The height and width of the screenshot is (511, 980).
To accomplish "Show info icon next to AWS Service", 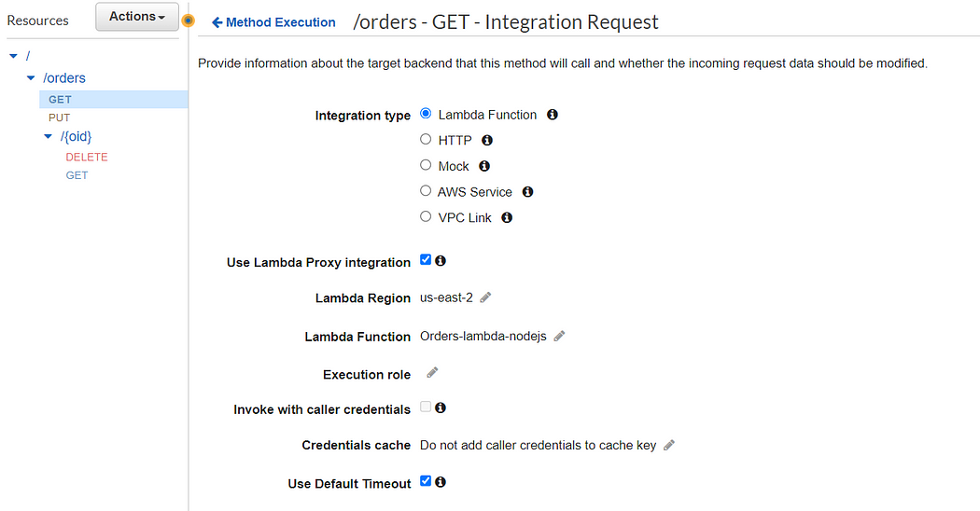I will 527,192.
